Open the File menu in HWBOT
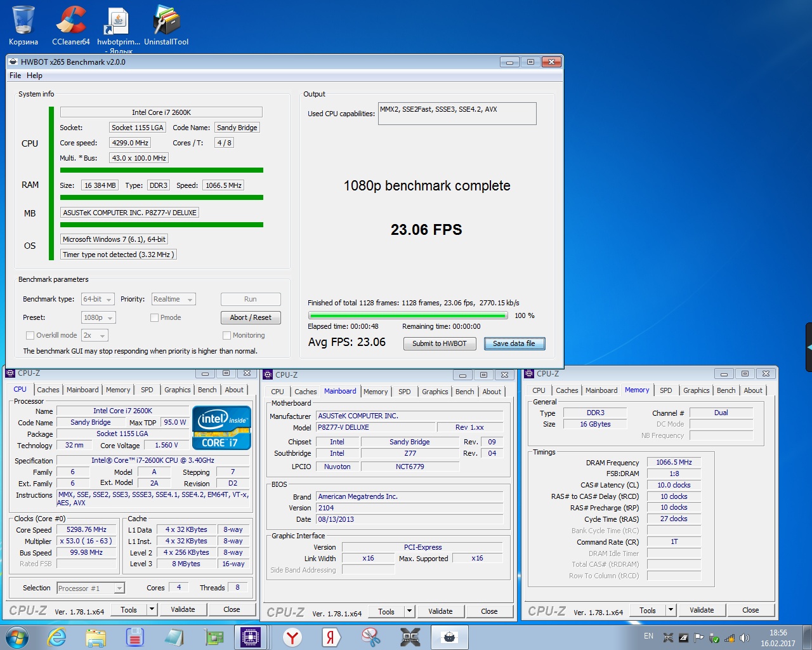This screenshot has width=812, height=650. (15, 76)
